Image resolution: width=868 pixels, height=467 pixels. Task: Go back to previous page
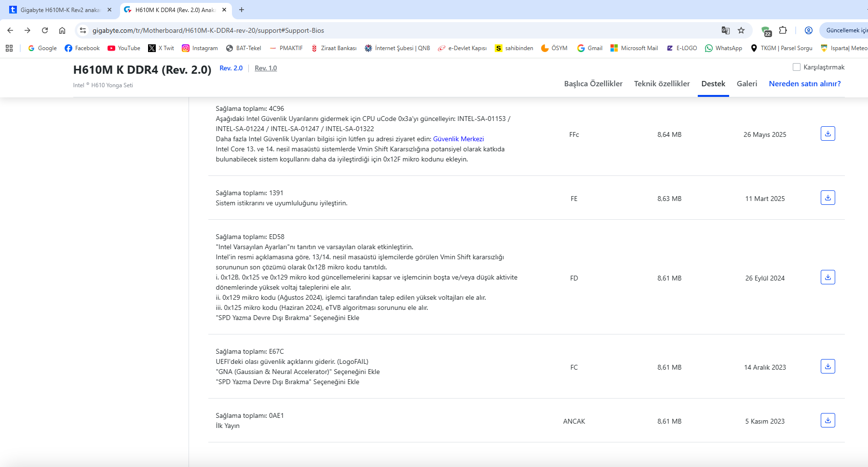[10, 30]
